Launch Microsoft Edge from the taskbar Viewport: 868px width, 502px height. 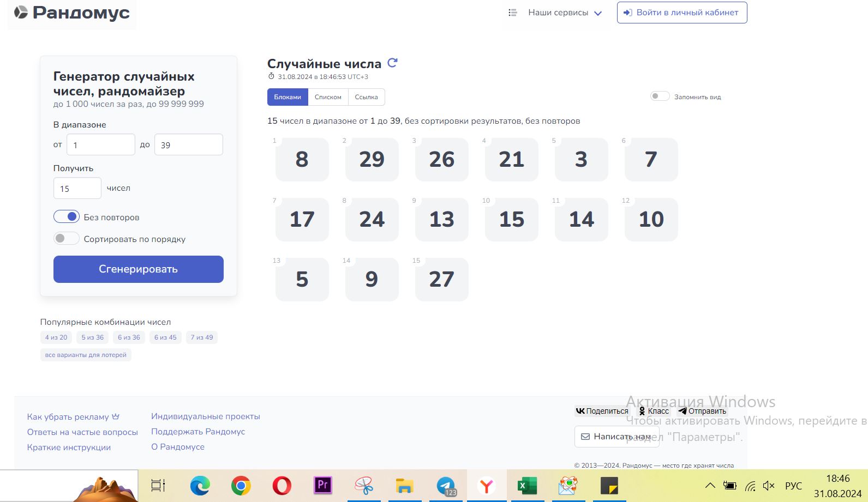click(200, 485)
